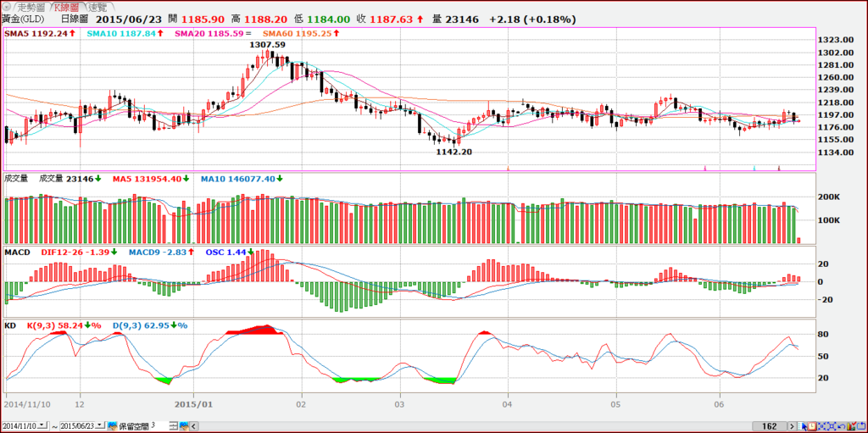Click the 162 bar count field
The width and height of the screenshot is (868, 433).
coord(770,426)
